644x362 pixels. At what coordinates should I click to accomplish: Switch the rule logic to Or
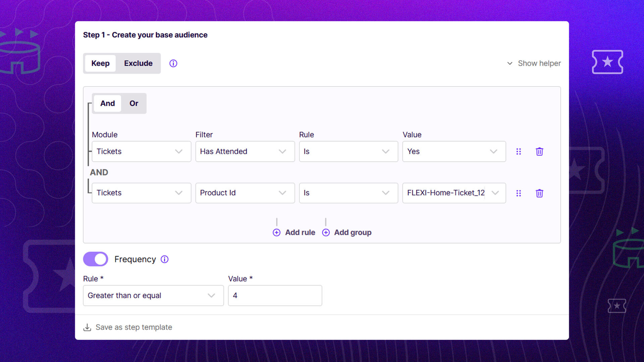133,103
